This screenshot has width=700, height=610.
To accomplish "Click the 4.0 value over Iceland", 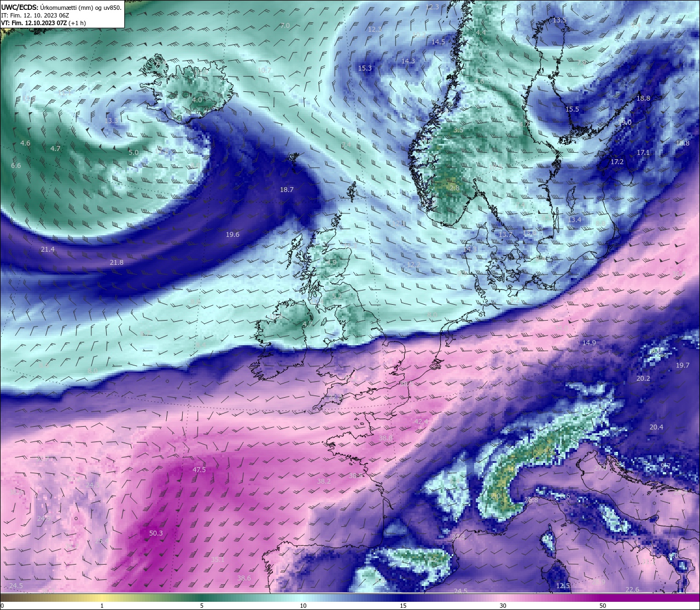I will click(x=197, y=100).
